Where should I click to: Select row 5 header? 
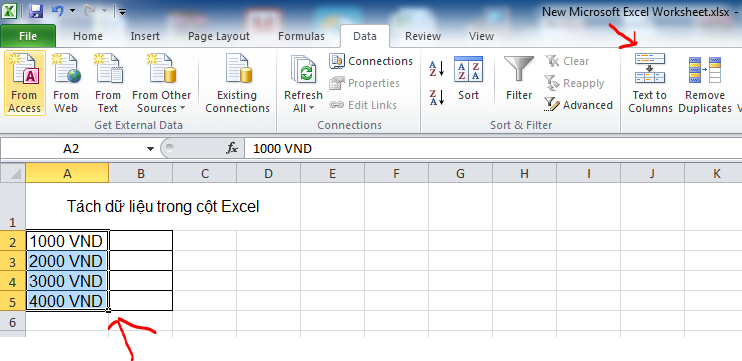[13, 301]
